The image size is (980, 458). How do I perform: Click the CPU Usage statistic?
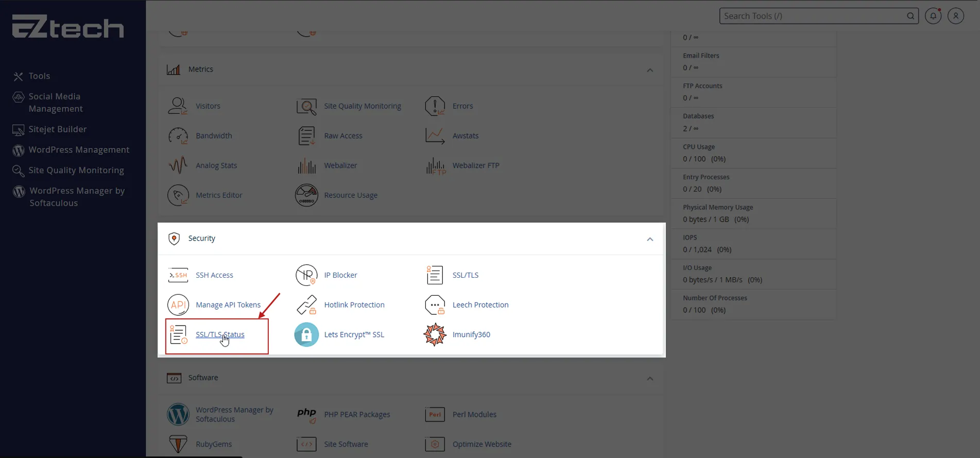[754, 153]
